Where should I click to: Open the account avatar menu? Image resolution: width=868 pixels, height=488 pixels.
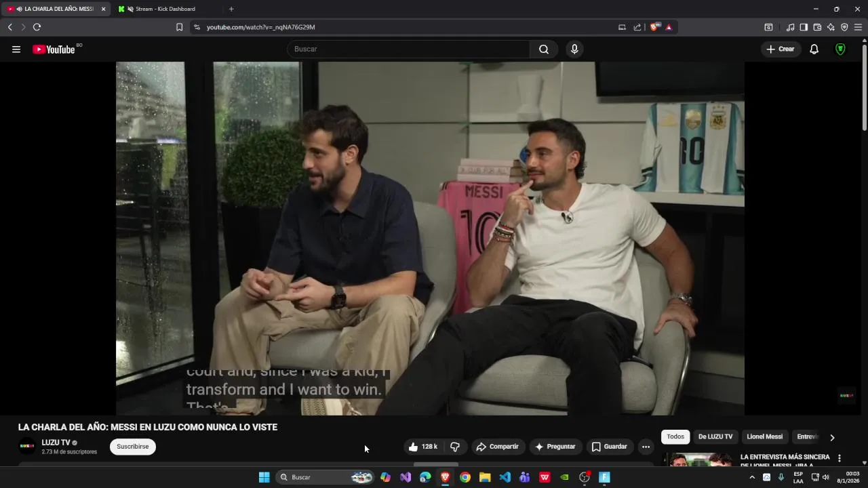pos(840,49)
